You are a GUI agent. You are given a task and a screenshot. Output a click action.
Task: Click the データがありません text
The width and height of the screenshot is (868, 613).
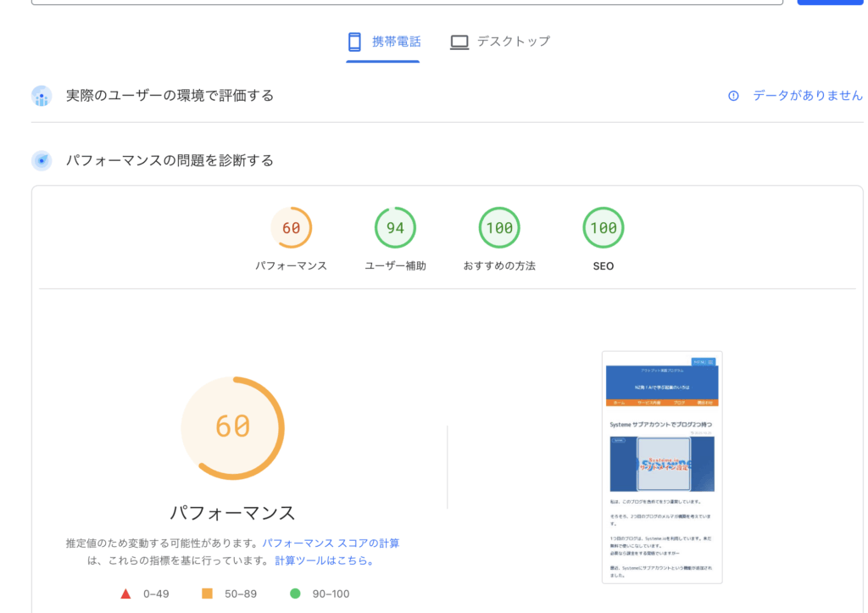[807, 96]
